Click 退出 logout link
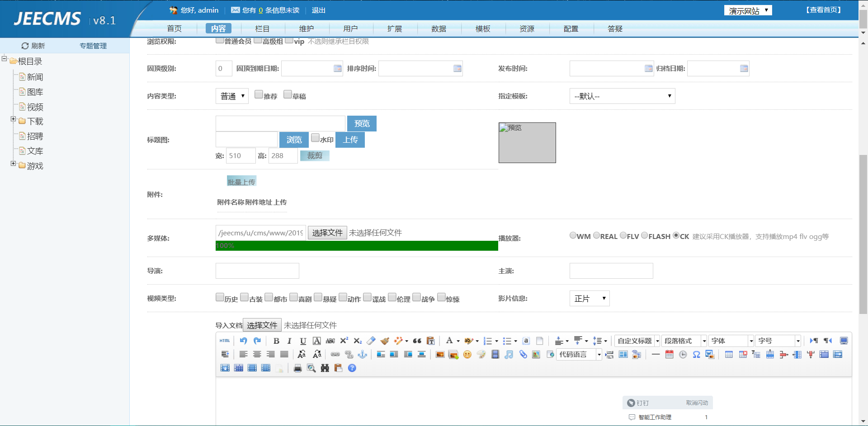 (x=318, y=10)
